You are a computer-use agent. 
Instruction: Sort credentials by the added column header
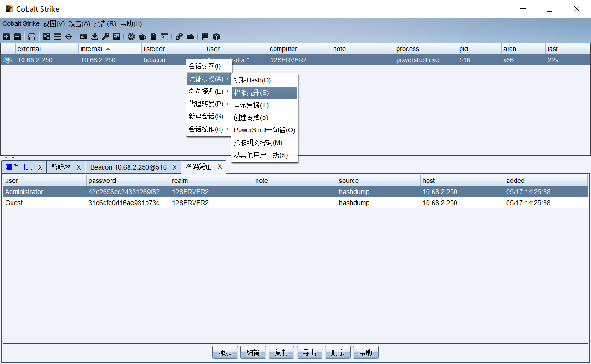pos(546,181)
